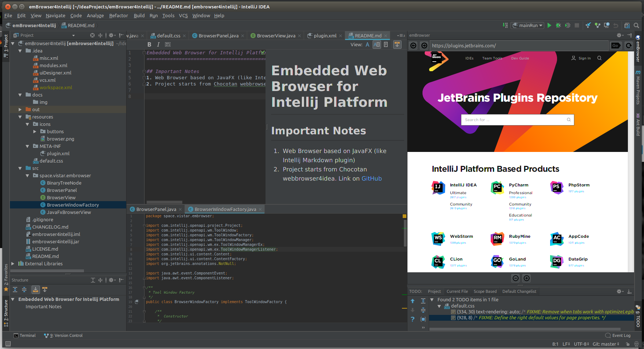Click the TODO help question mark icon

413,319
